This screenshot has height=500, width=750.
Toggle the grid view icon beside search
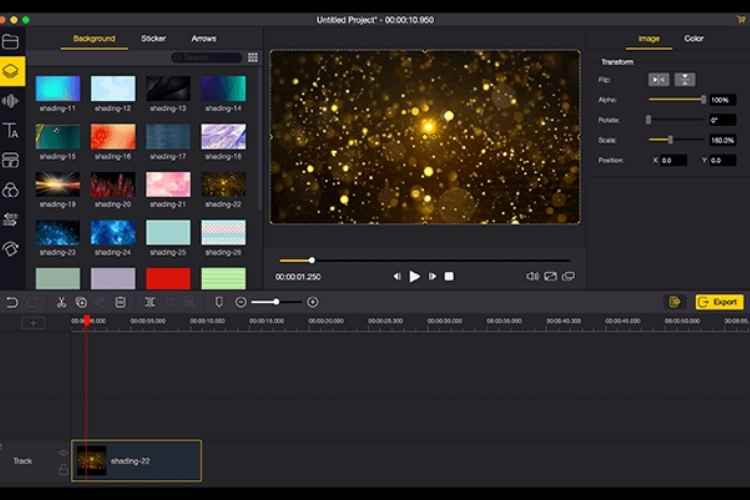[x=252, y=58]
